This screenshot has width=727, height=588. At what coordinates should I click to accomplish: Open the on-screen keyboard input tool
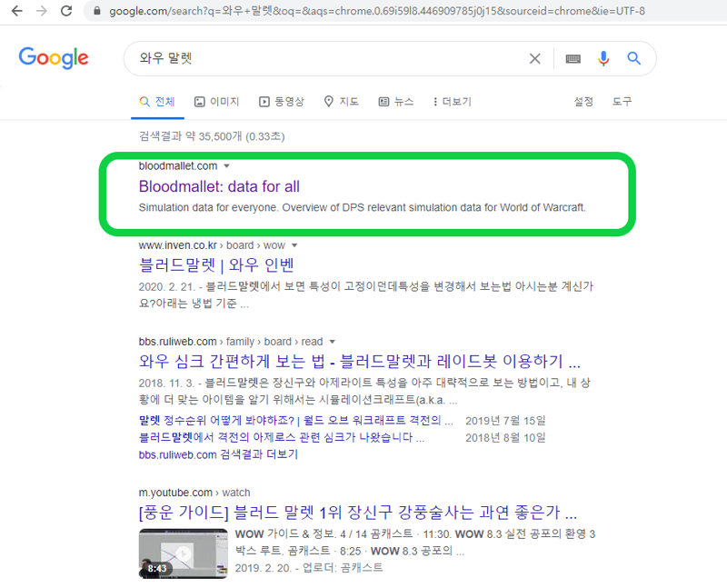pos(573,58)
